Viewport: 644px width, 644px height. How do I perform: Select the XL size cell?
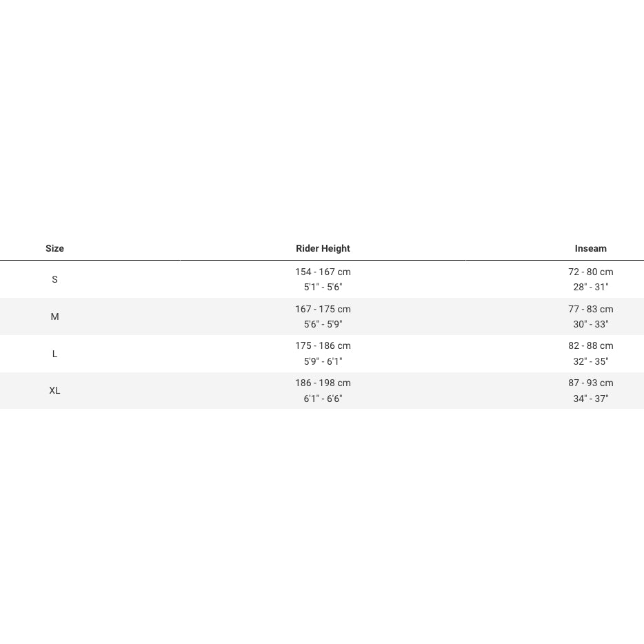54,390
